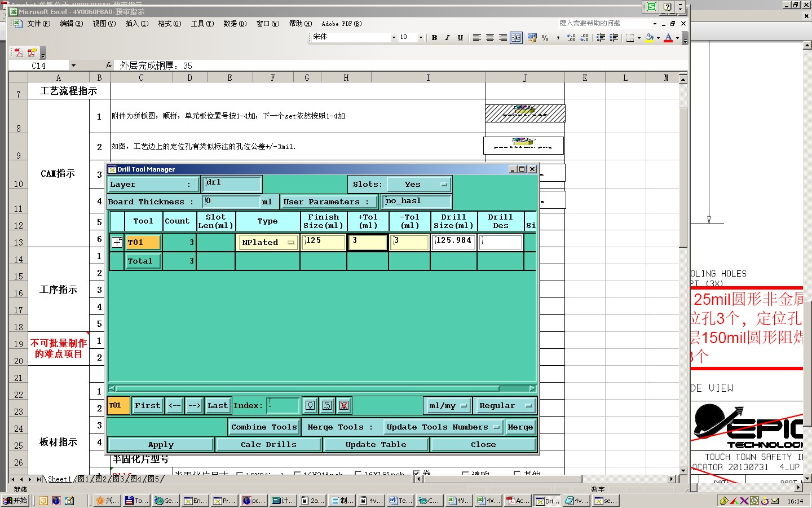Click the icon right of the Index field
812x508 pixels.
coord(310,405)
